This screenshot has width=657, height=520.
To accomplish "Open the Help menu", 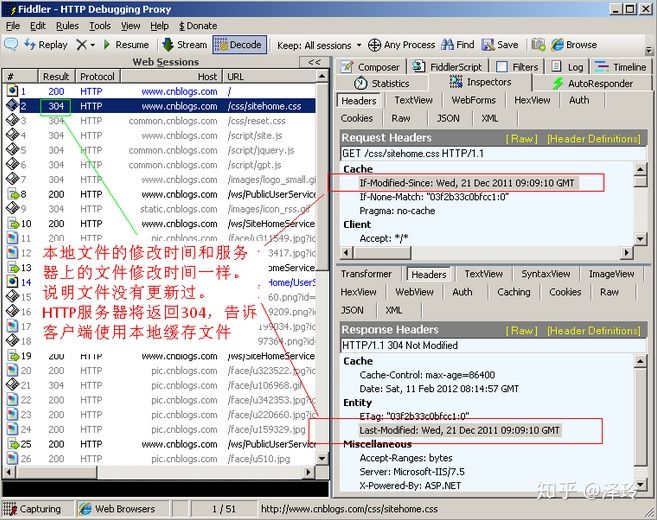I will 160,26.
